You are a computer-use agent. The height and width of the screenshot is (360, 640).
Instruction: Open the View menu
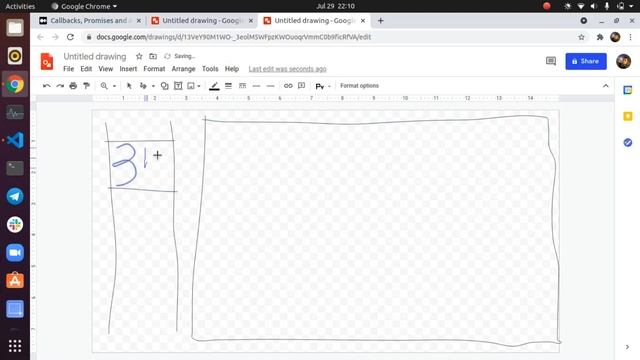106,69
